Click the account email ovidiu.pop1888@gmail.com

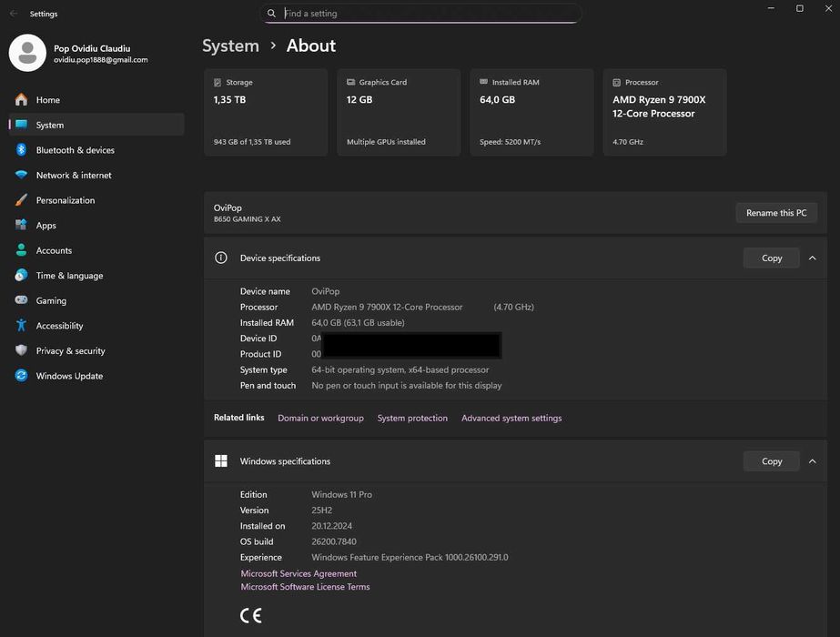pos(101,60)
